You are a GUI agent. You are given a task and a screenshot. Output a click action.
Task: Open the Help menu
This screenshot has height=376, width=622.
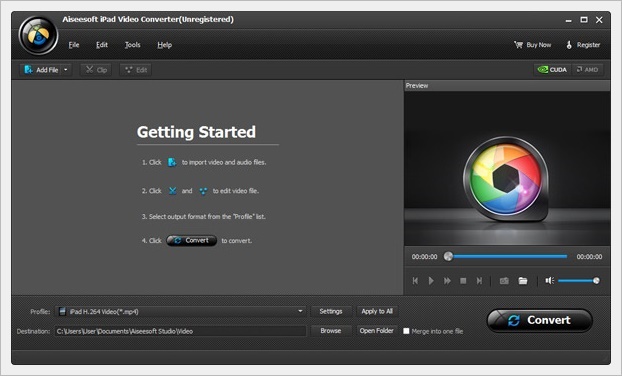(164, 45)
